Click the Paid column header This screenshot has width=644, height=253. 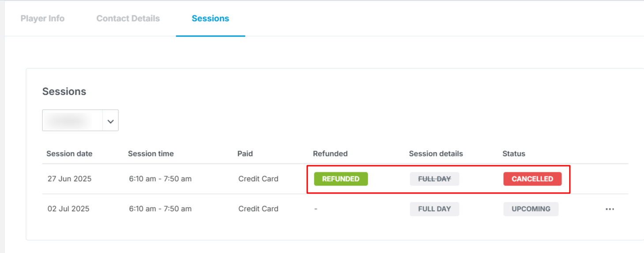click(x=245, y=154)
